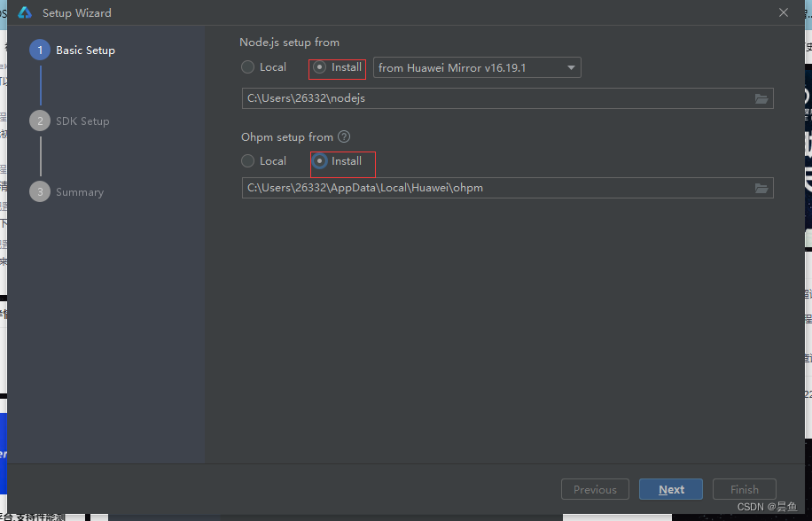Click the ohpm install path field

coord(507,188)
